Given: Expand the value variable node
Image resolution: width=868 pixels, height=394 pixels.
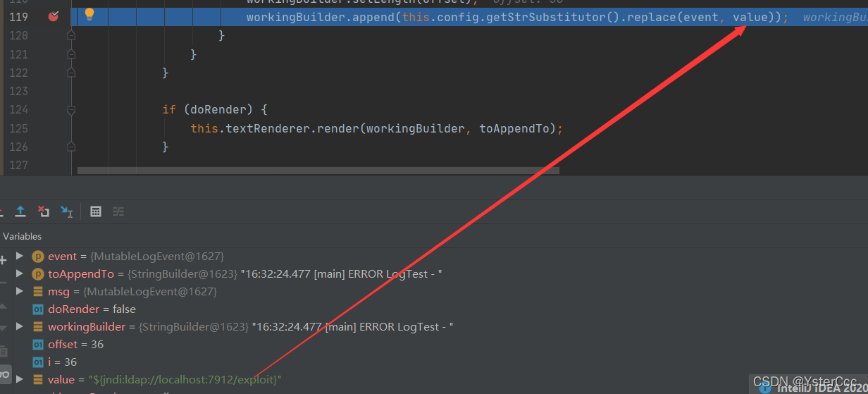Looking at the screenshot, I should point(20,380).
